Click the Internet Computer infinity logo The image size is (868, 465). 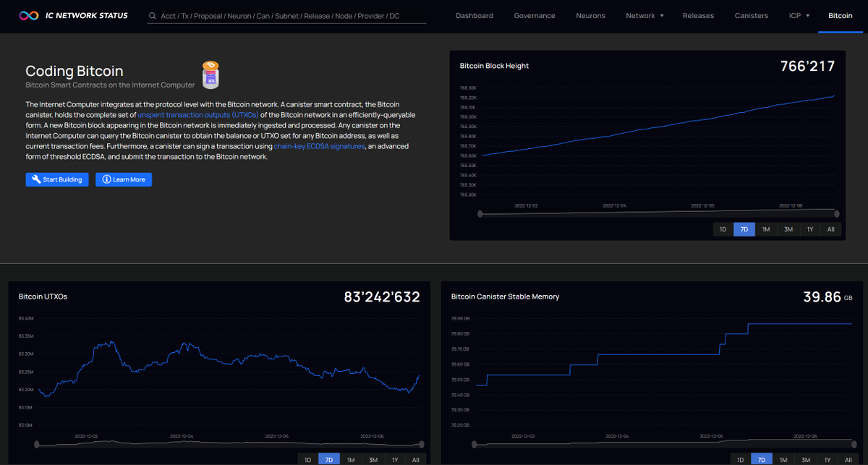(x=29, y=15)
